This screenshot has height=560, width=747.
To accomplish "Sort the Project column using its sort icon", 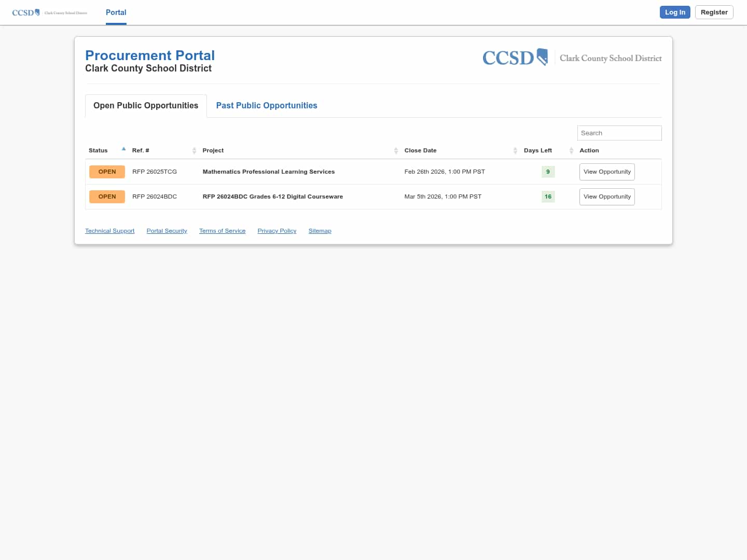I will 396,150.
